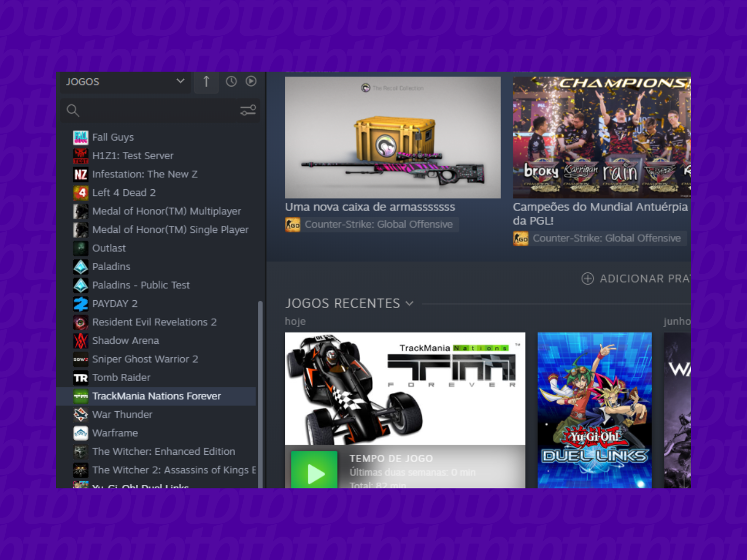
Task: Click the TrackMania Nations Forever list icon
Action: (80, 396)
